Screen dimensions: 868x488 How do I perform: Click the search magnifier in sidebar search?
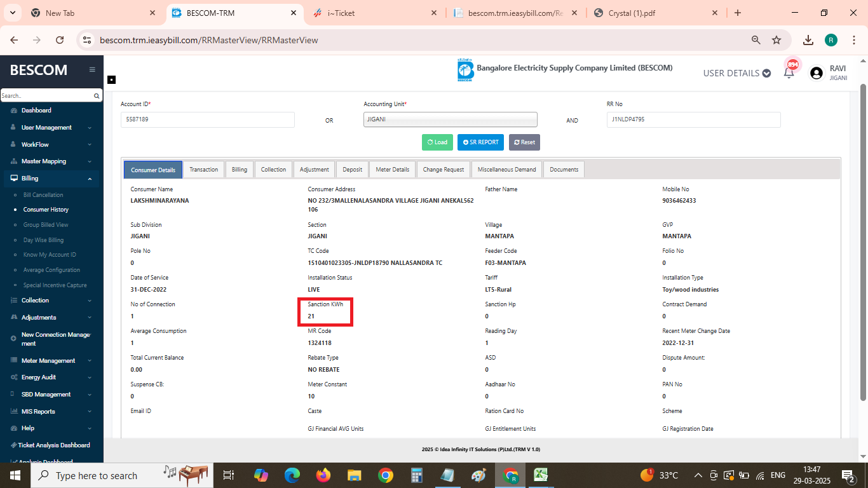pos(97,96)
